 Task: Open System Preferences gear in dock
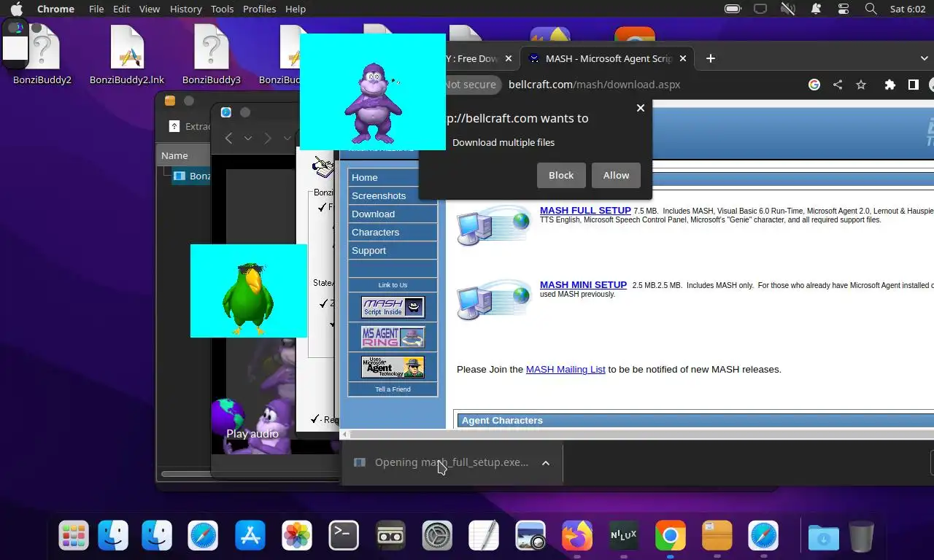437,537
